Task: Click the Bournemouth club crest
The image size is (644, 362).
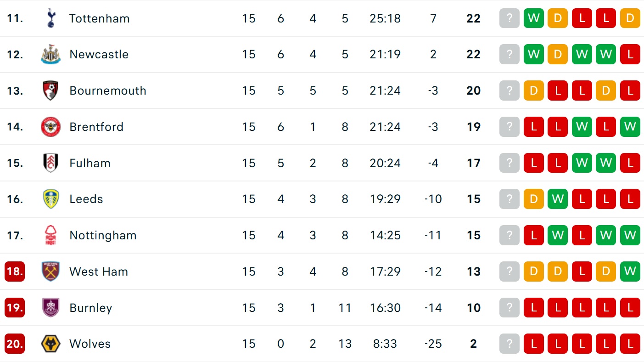Action: coord(50,90)
